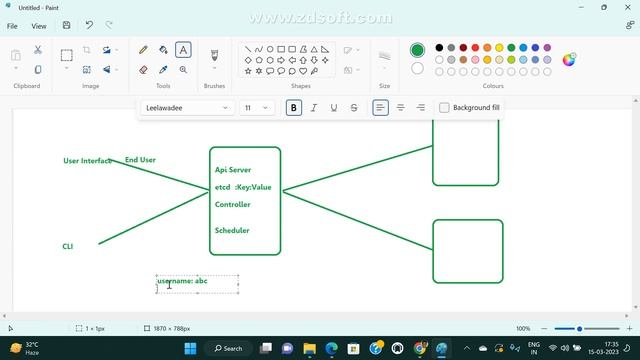The height and width of the screenshot is (360, 640).
Task: Set text alignment to left
Action: coord(380,108)
